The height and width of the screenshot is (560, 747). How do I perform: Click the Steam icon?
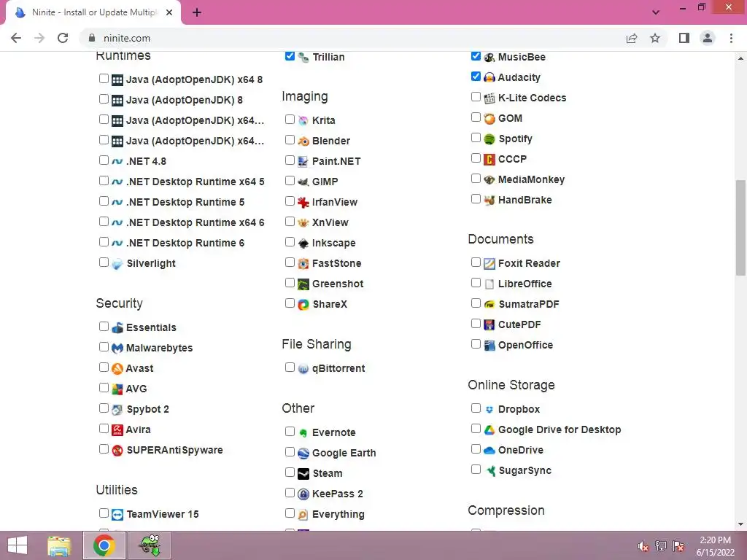point(303,474)
